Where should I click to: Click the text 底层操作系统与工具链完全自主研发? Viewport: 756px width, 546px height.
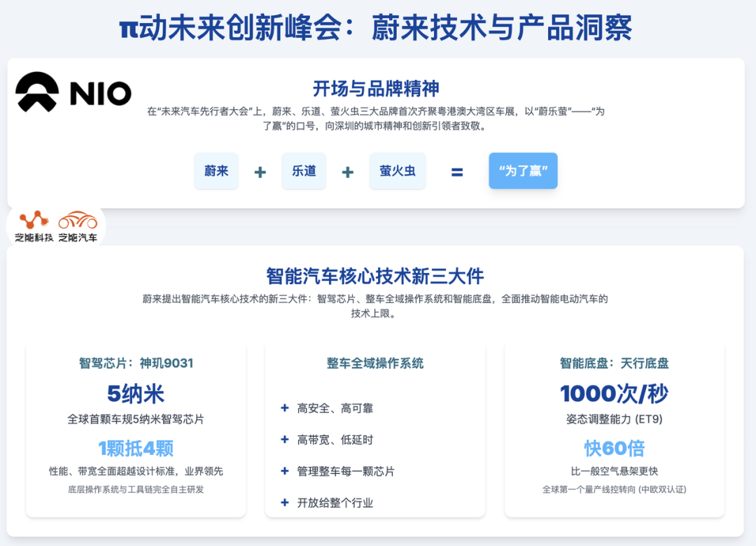click(x=136, y=489)
